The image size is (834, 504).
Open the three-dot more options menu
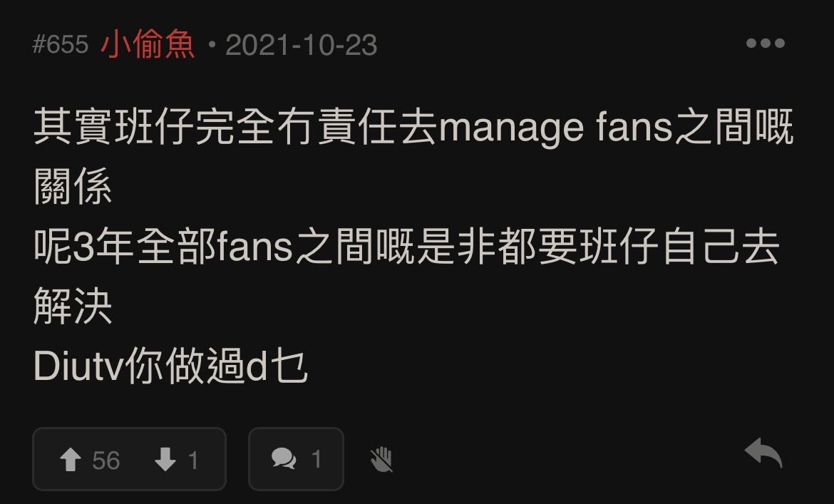click(x=766, y=43)
